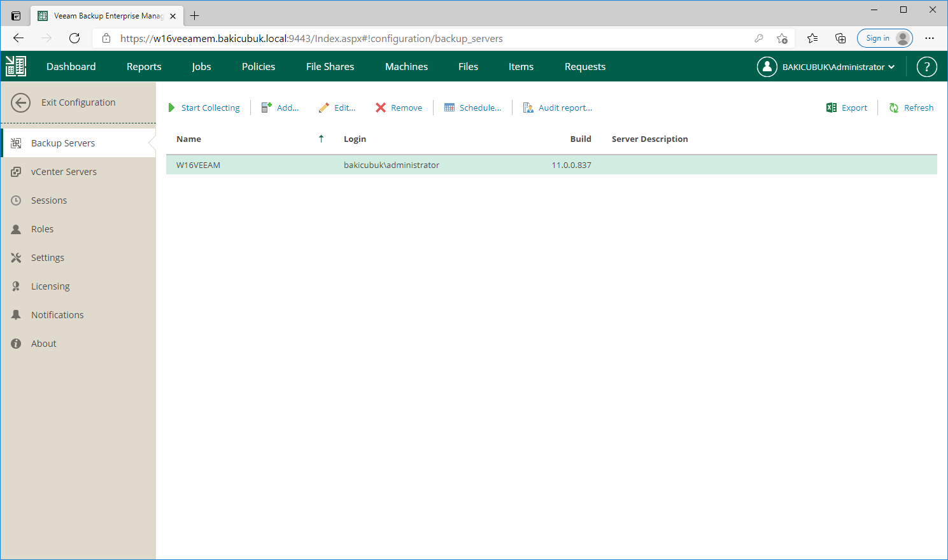
Task: Click the Audit report icon
Action: (x=528, y=108)
